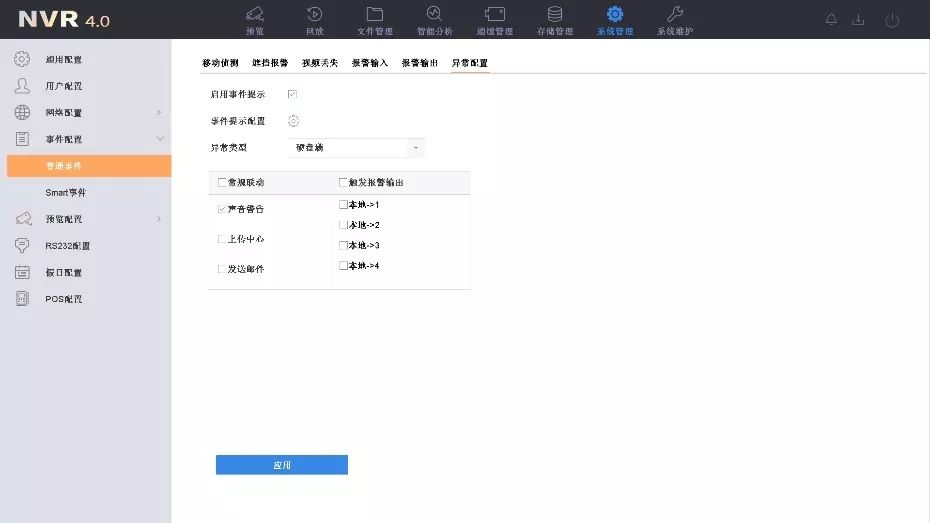
Task: Expand the 预览配置 sidebar chevron
Action: tap(159, 219)
